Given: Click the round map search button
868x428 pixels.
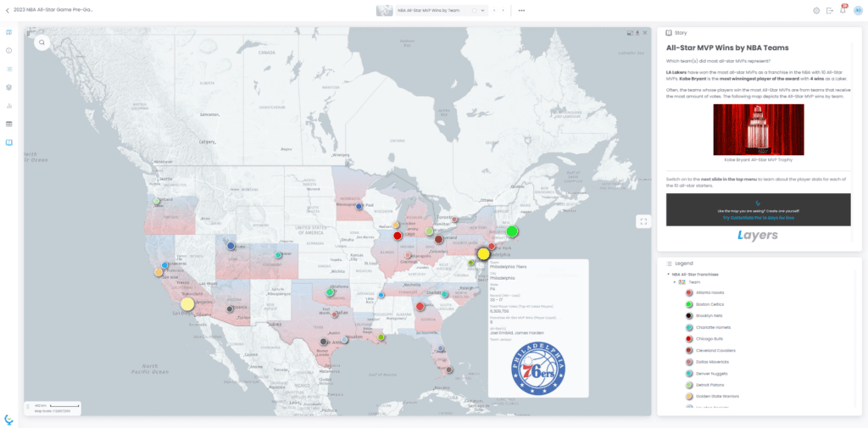Looking at the screenshot, I should coord(42,42).
